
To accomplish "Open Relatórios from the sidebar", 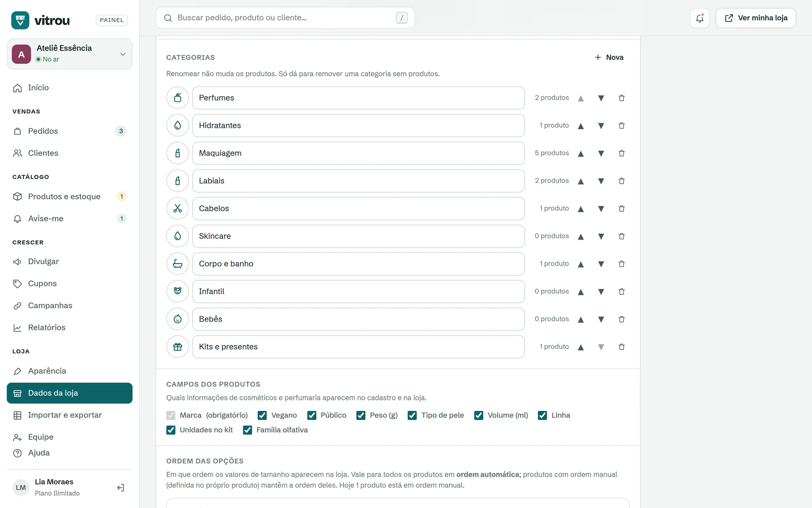I will [69, 327].
